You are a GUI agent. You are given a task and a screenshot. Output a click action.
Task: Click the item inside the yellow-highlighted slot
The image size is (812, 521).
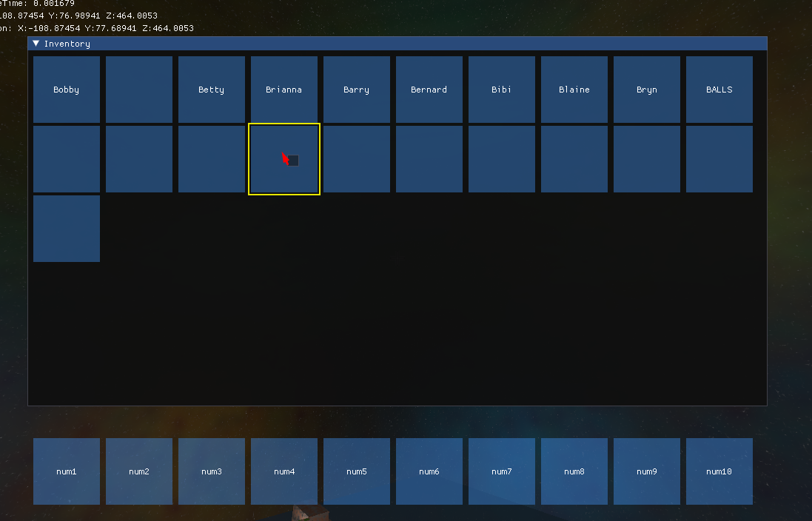click(292, 159)
